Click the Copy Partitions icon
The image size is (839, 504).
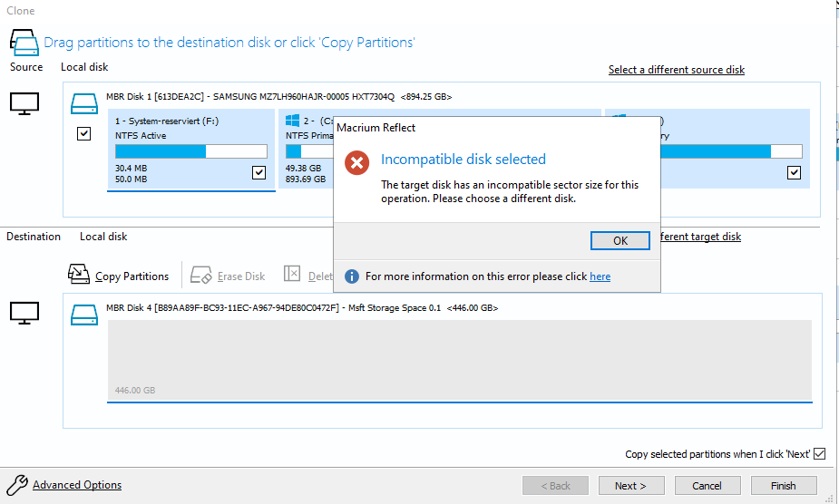79,274
